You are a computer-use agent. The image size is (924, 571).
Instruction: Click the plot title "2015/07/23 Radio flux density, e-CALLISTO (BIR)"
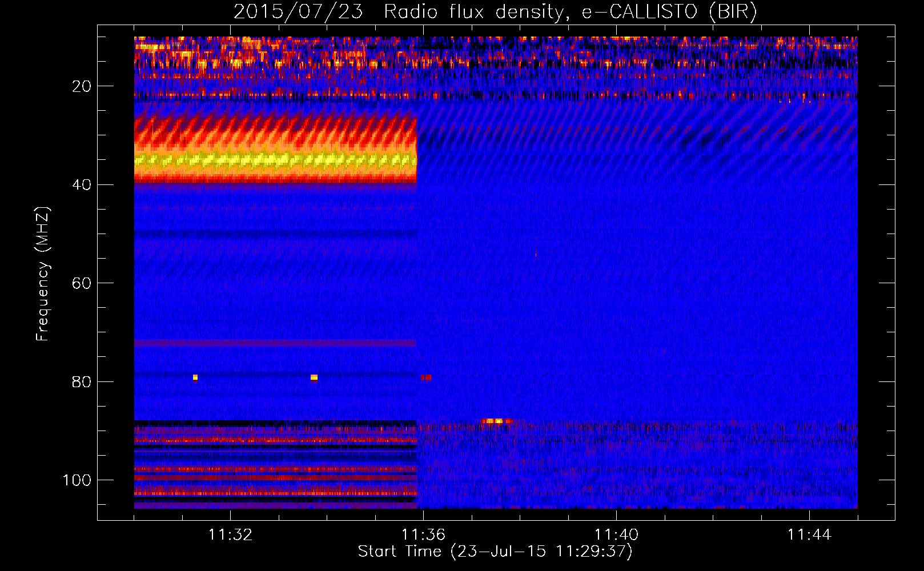pos(495,12)
